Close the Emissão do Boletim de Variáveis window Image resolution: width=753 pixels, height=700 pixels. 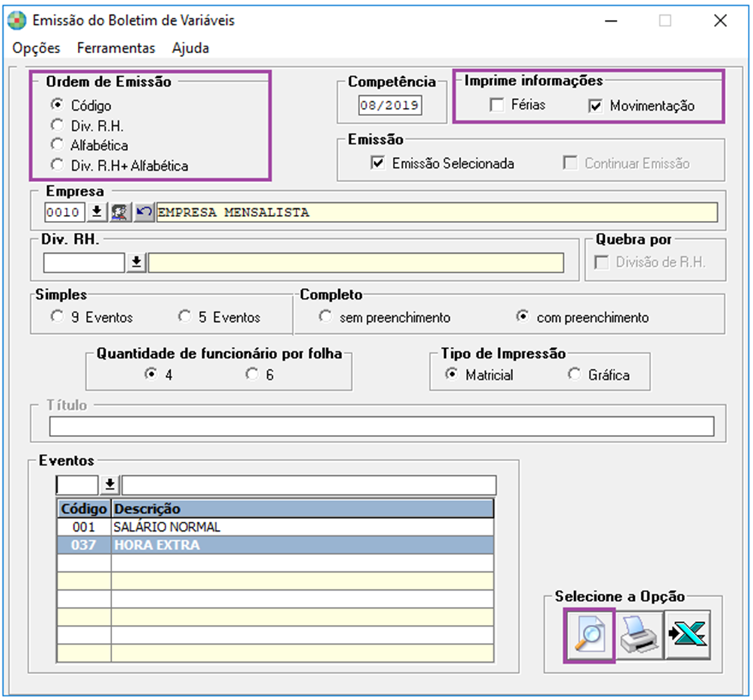click(x=720, y=21)
